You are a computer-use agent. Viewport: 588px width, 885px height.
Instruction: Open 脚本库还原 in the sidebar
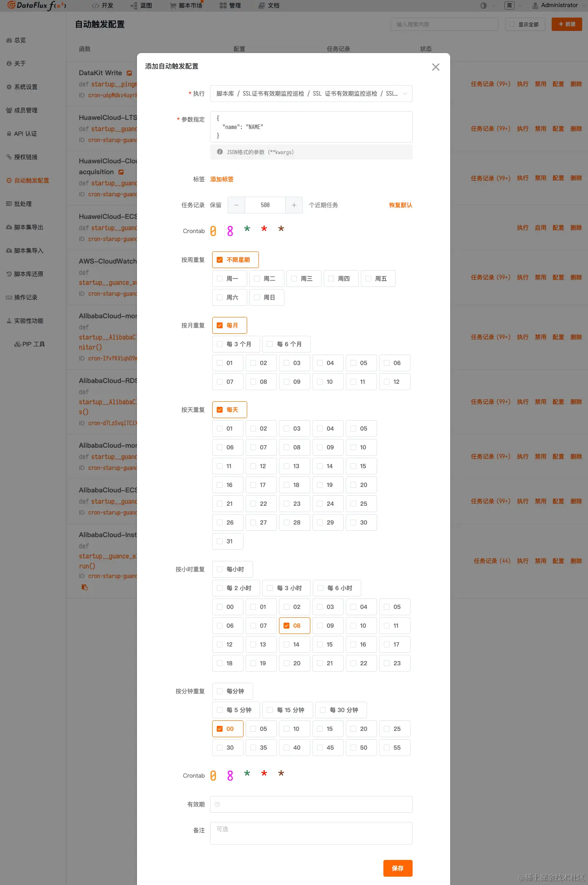(x=25, y=274)
